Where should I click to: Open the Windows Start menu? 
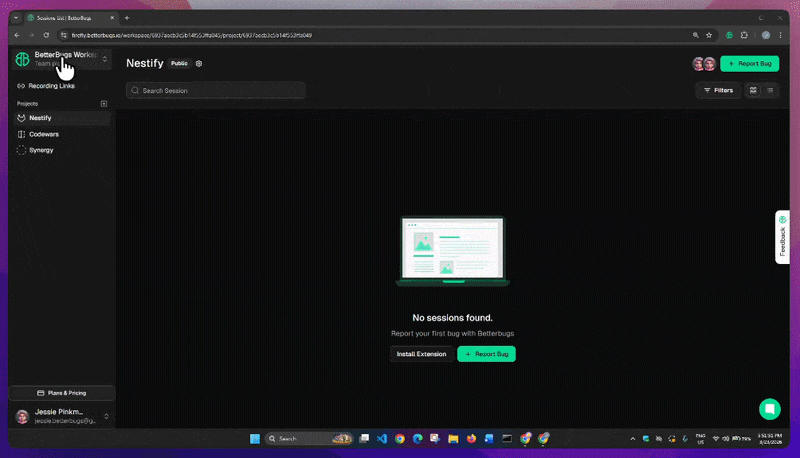(255, 439)
